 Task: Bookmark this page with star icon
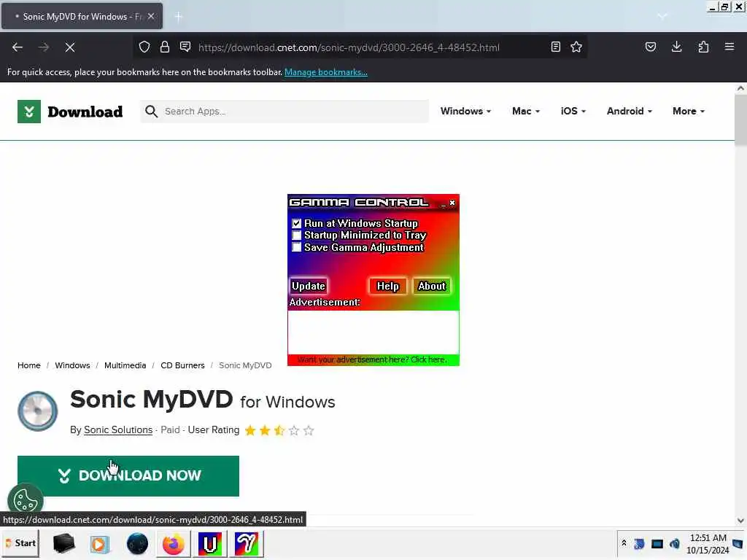pos(576,47)
